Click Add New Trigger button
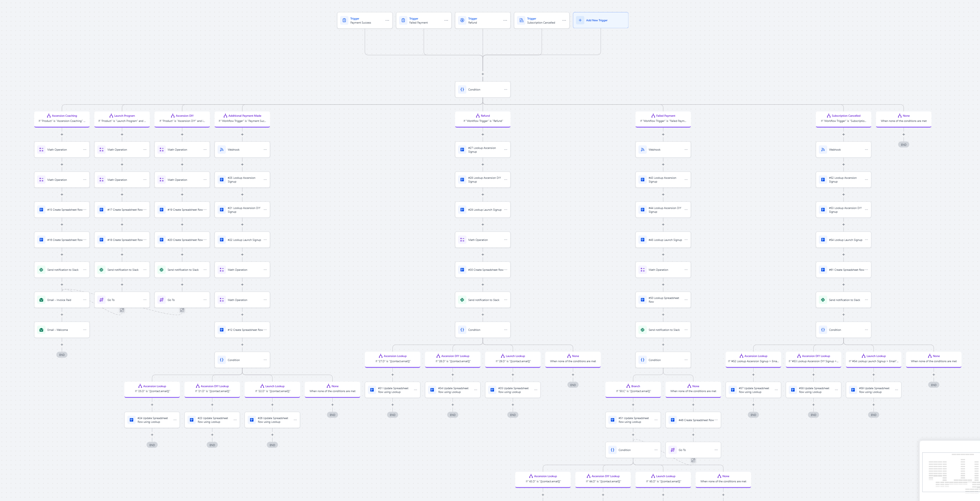The height and width of the screenshot is (501, 980). [600, 20]
